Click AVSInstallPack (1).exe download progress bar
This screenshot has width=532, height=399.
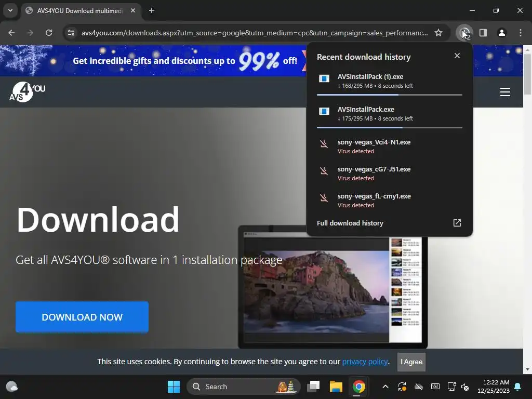tap(390, 95)
